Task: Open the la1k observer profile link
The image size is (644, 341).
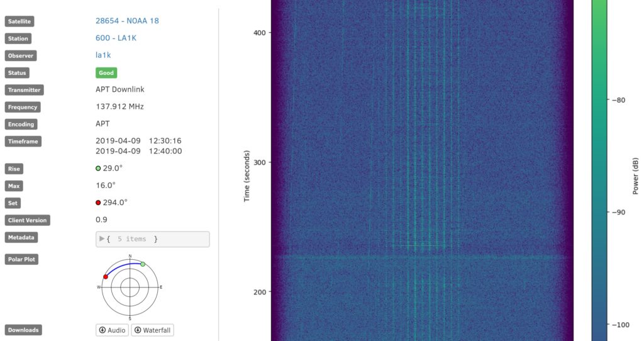Action: [x=103, y=55]
